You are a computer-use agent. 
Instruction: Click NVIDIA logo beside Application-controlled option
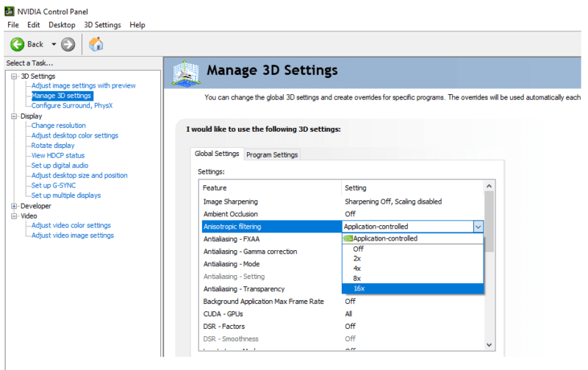[348, 238]
